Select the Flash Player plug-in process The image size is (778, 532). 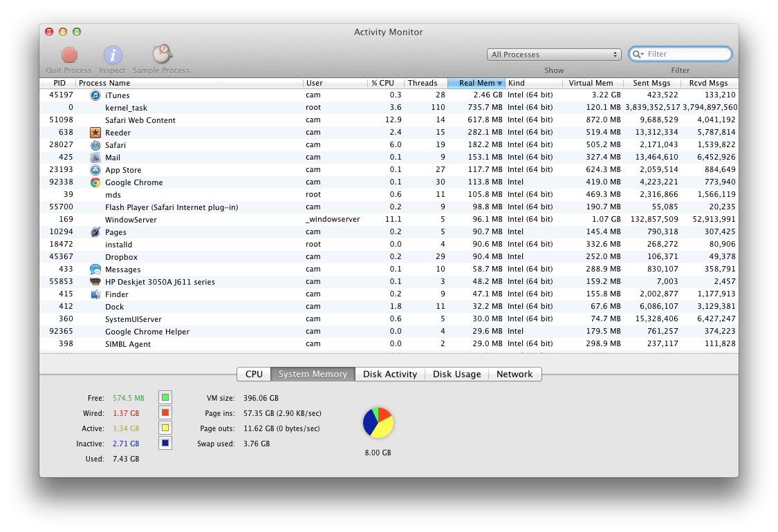pos(389,207)
